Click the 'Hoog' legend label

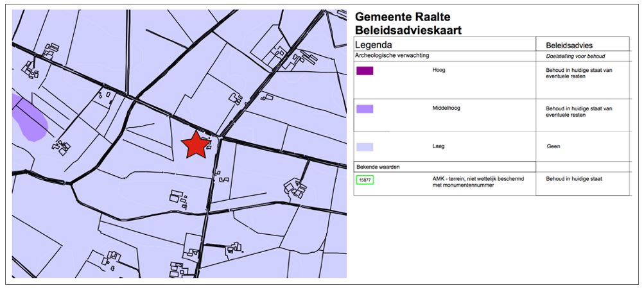tap(439, 70)
